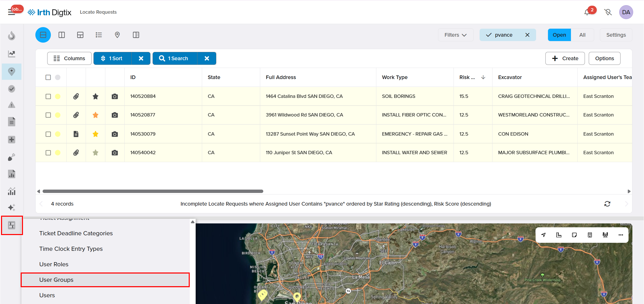Screen dimensions: 644x304
Task: Click camera icon for ticket 140520884
Action: [115, 96]
